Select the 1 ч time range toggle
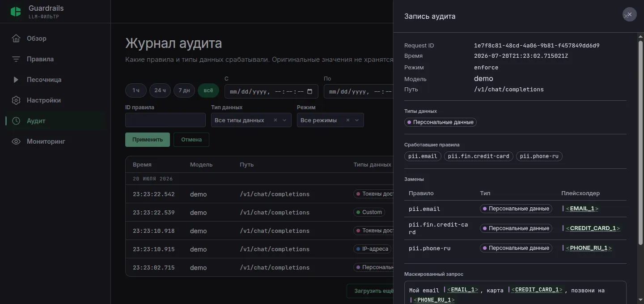The image size is (644, 304). tap(136, 90)
